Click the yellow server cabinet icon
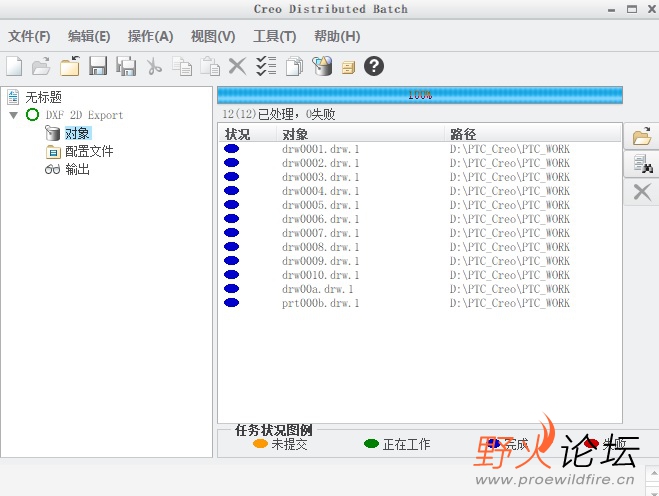 pyautogui.click(x=348, y=67)
